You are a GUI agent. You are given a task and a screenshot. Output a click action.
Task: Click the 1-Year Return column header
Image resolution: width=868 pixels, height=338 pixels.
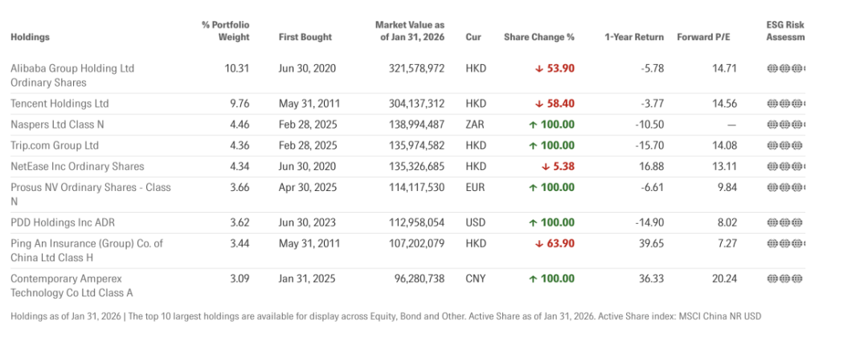click(634, 37)
